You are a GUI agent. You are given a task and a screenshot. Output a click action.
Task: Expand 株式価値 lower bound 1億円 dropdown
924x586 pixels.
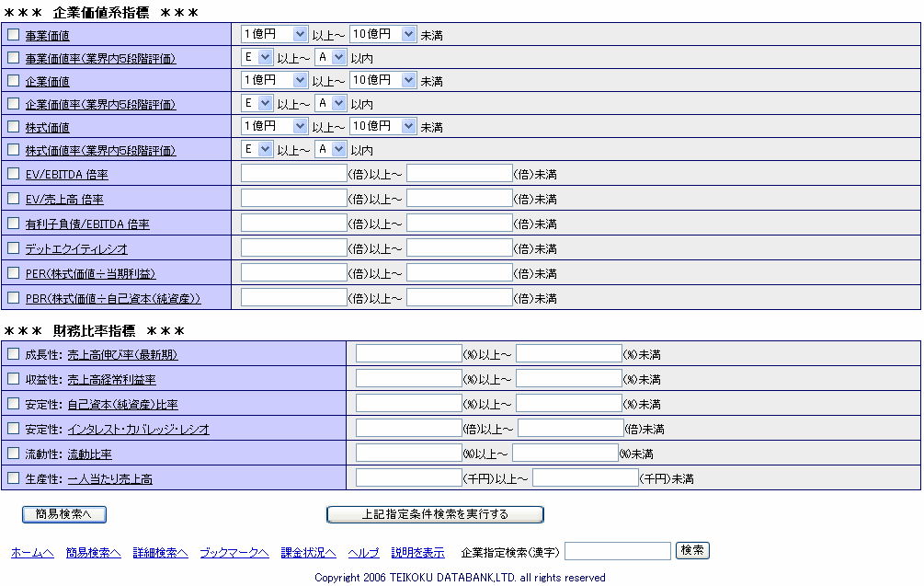pos(275,126)
